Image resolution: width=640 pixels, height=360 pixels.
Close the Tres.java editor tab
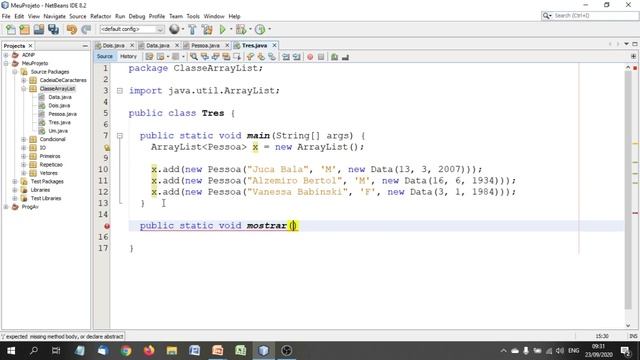point(275,45)
